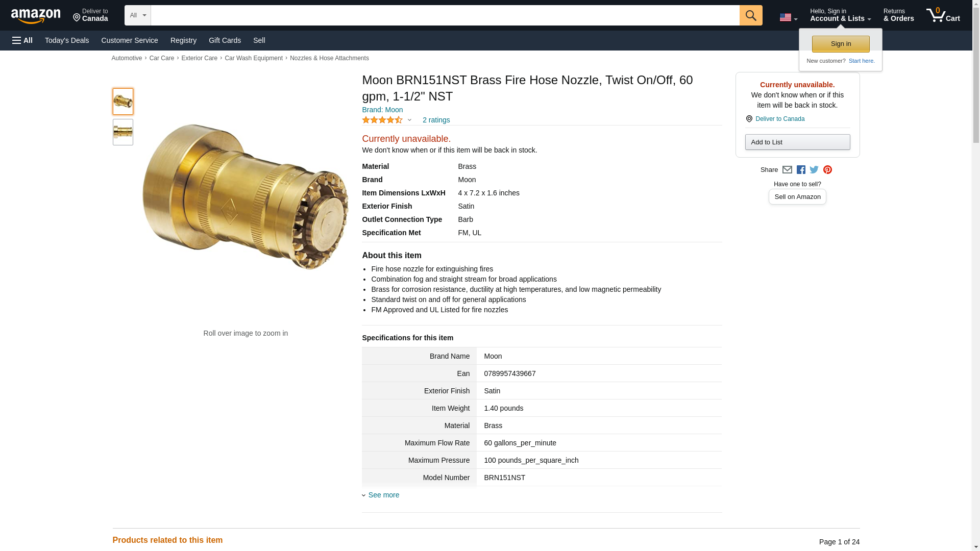Open the search category All dropdown
Screen dimensions: 980x551
tap(138, 15)
